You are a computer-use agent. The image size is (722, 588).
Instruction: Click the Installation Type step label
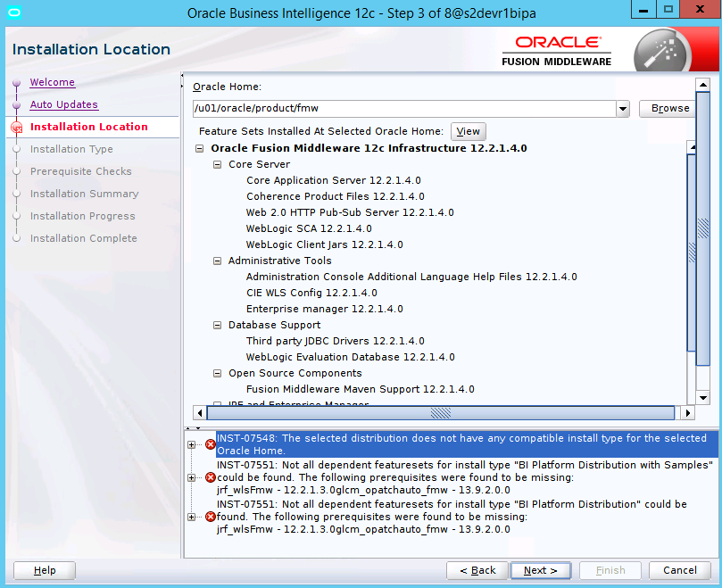[x=71, y=149]
